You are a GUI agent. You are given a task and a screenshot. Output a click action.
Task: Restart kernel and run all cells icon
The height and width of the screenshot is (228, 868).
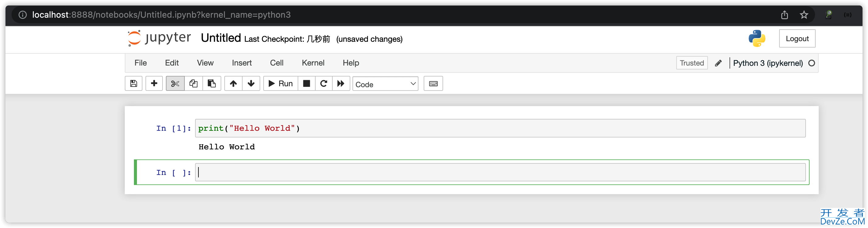pyautogui.click(x=341, y=84)
